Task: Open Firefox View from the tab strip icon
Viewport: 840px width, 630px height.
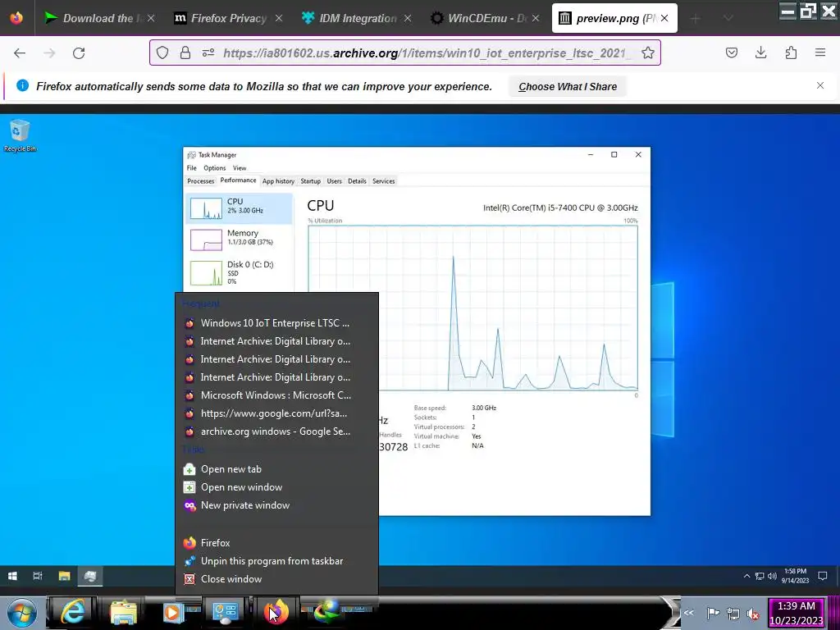Action: tap(16, 18)
